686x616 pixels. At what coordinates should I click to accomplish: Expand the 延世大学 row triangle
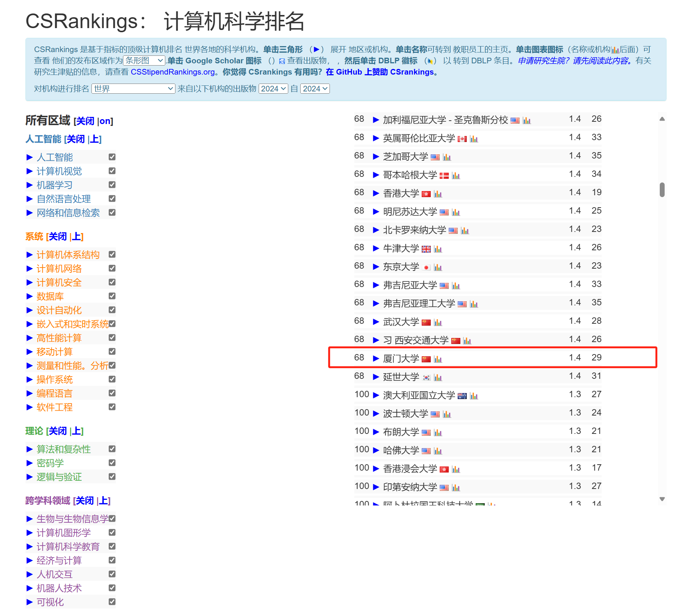[376, 377]
